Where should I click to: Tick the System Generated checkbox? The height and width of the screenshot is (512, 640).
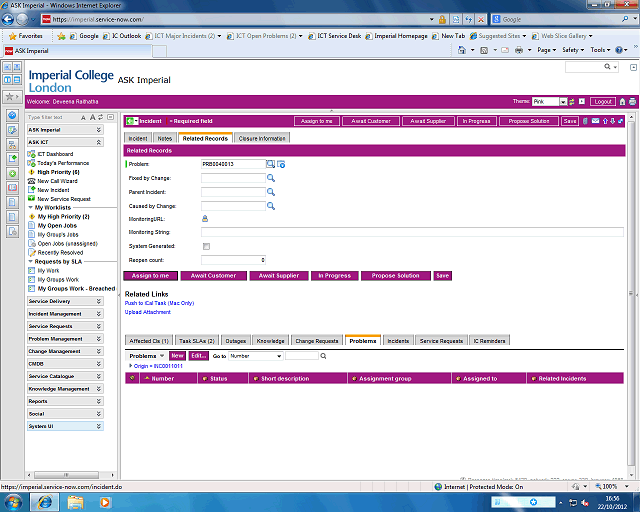pos(206,246)
